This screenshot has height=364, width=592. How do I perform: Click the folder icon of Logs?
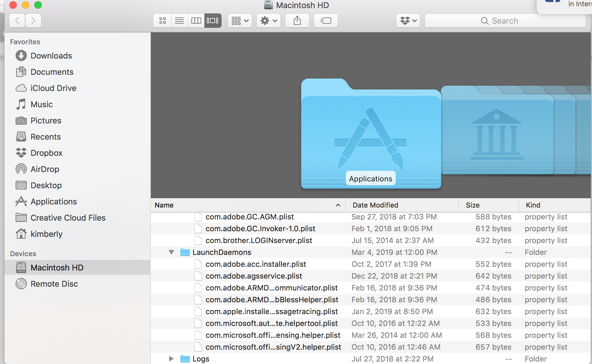185,359
